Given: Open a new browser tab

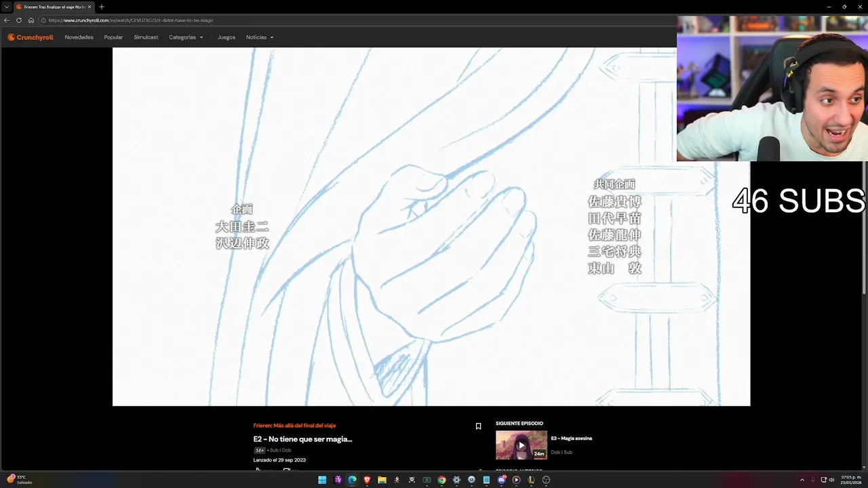Looking at the screenshot, I should click(102, 7).
